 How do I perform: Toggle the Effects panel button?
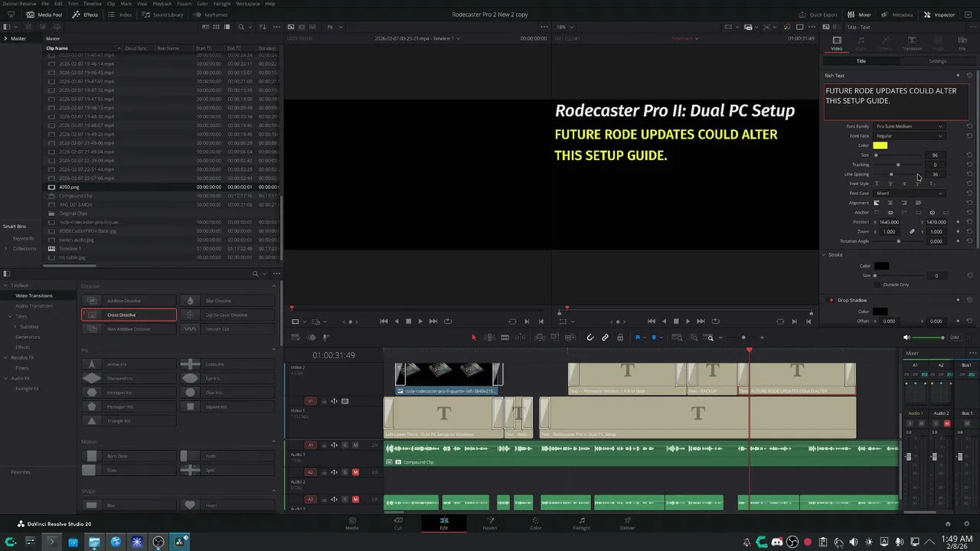(x=85, y=15)
